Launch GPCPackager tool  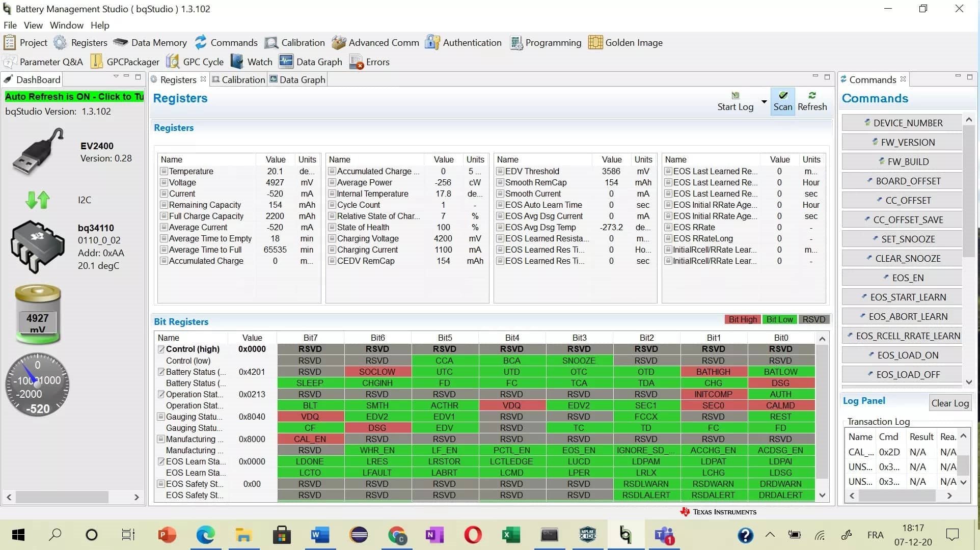125,62
